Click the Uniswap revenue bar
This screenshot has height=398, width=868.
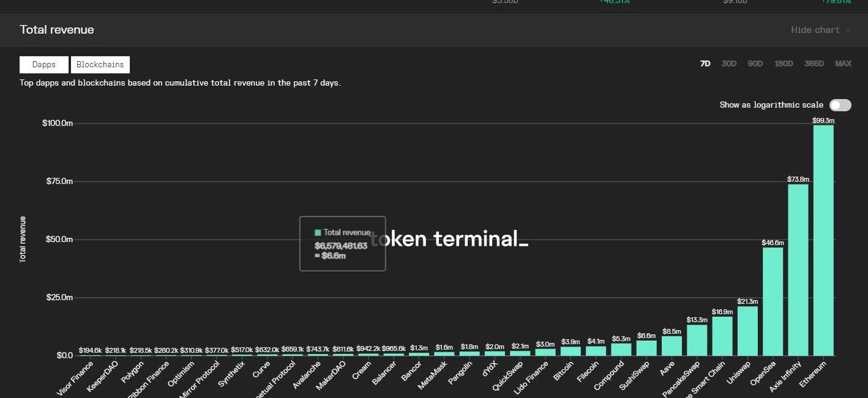[x=747, y=331]
